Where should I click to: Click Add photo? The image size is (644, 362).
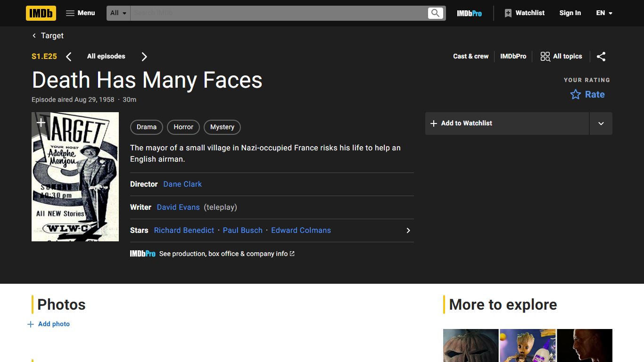[49, 324]
